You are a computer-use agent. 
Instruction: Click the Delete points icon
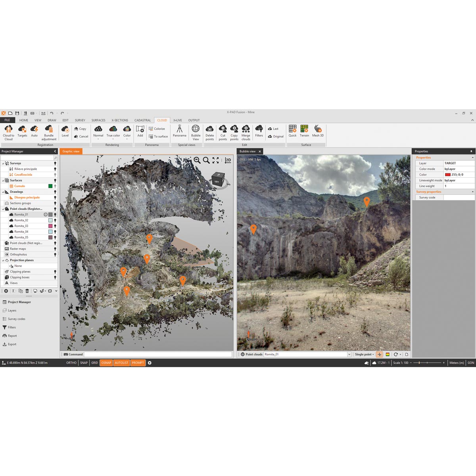[209, 130]
